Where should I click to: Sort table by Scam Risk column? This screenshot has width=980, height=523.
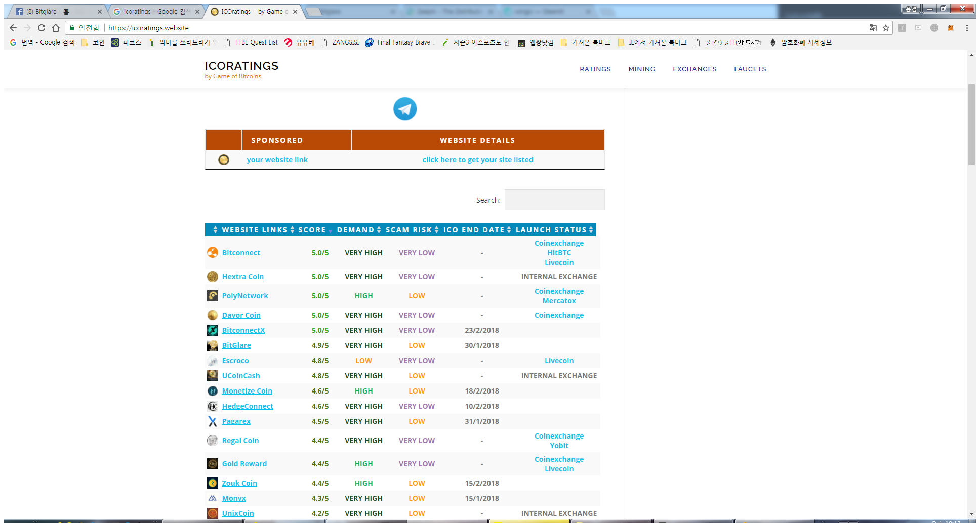click(x=412, y=230)
